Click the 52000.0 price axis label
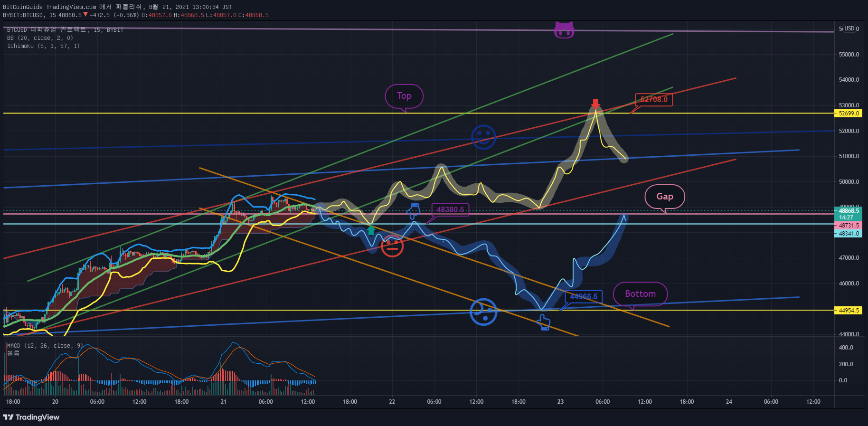Image resolution: width=868 pixels, height=426 pixels. [849, 131]
